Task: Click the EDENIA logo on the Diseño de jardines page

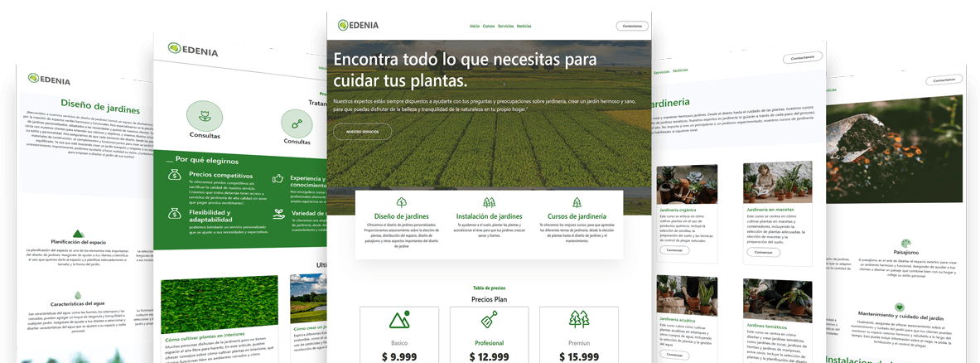Action: (50, 80)
